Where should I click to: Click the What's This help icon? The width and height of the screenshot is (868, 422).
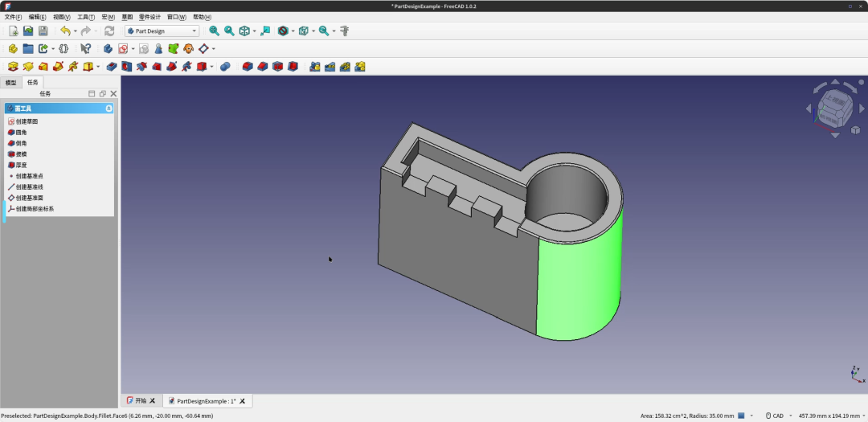(86, 49)
